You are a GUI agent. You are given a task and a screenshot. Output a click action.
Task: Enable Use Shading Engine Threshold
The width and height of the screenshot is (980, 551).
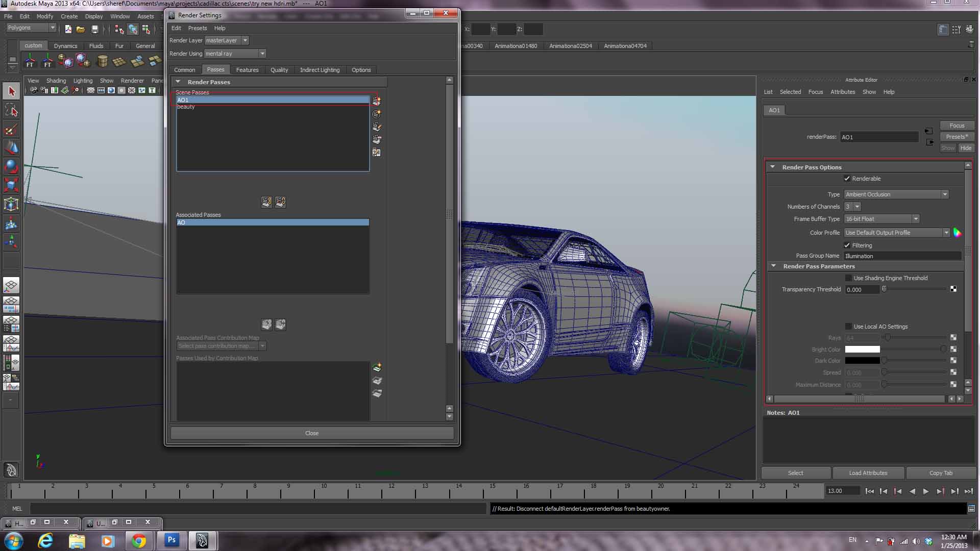(x=848, y=278)
